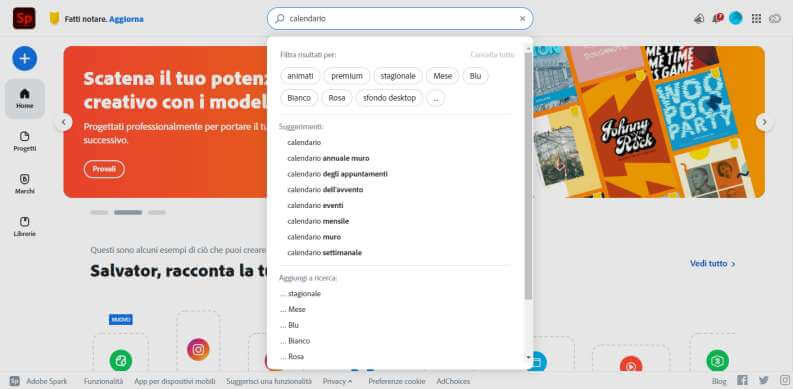
Task: Go to Home in the sidebar
Action: click(25, 99)
